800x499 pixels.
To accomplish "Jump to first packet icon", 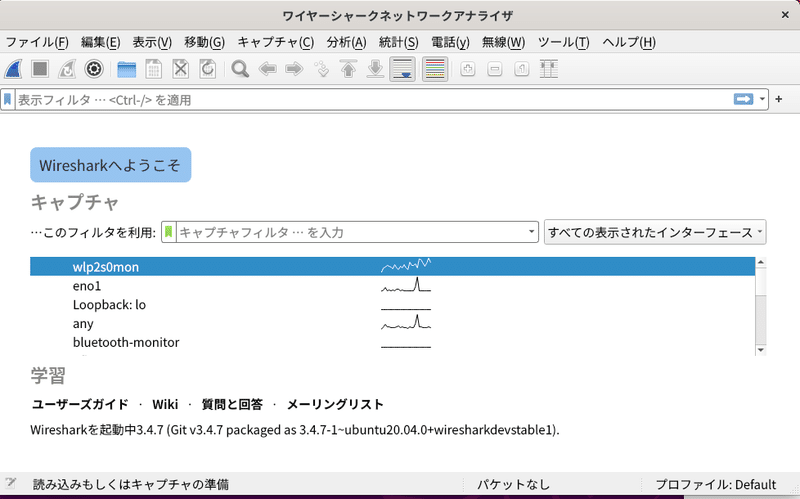I will coord(348,69).
